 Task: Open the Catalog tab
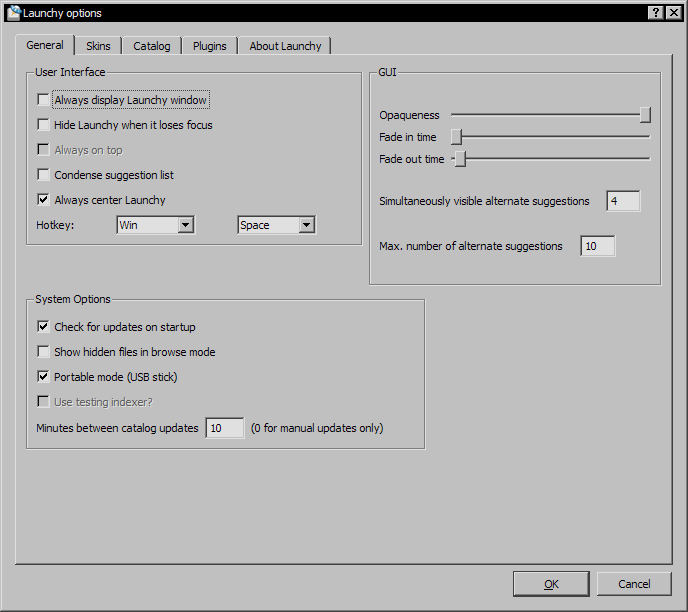point(152,46)
